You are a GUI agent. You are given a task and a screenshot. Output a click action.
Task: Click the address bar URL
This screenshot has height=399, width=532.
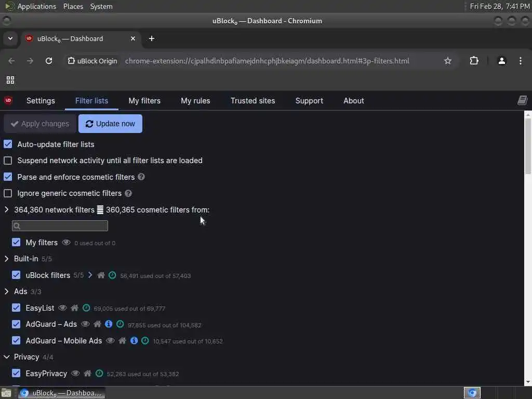[267, 61]
